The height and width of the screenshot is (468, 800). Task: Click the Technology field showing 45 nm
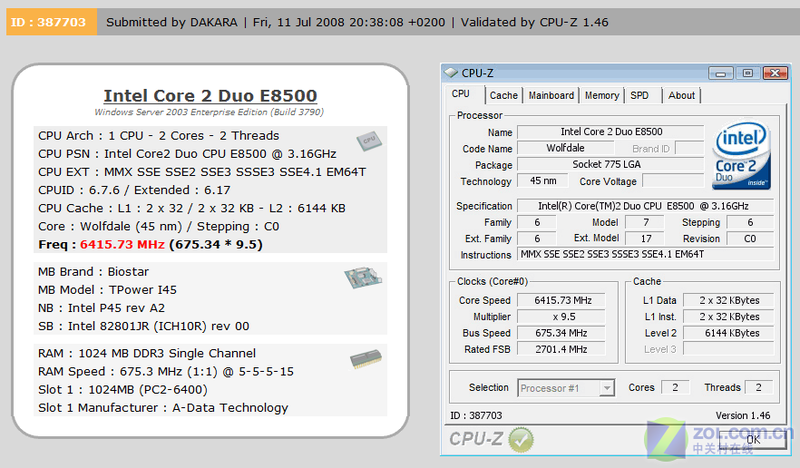pyautogui.click(x=543, y=181)
